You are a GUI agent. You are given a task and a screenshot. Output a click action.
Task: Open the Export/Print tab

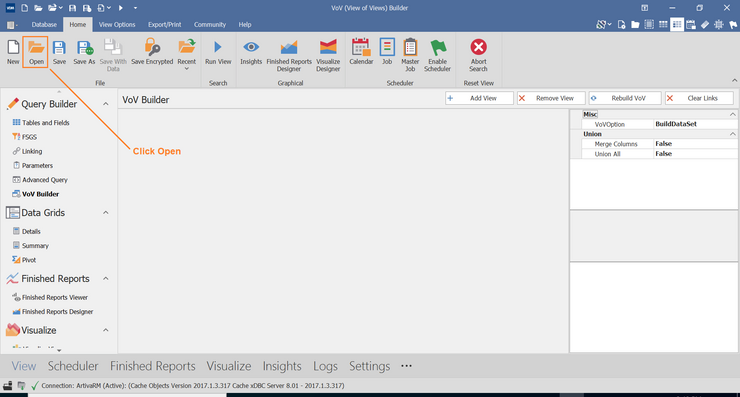(164, 25)
